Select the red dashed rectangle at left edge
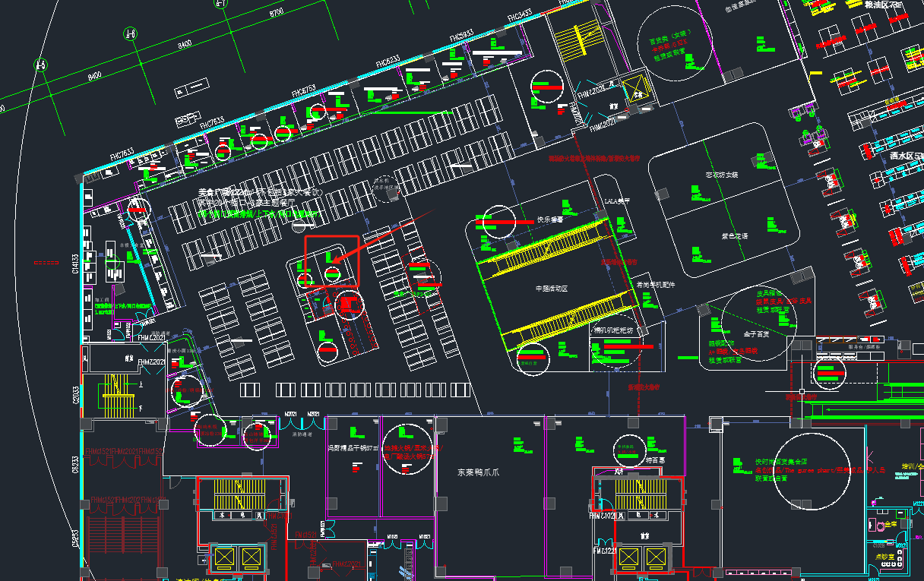The width and height of the screenshot is (924, 581). [46, 262]
